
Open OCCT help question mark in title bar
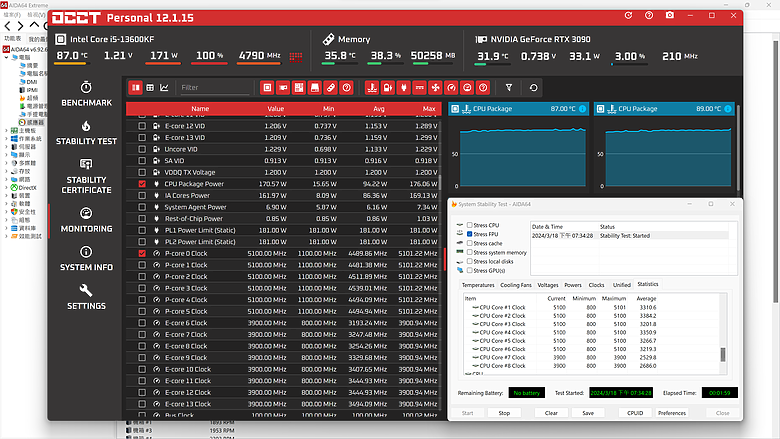tap(649, 15)
